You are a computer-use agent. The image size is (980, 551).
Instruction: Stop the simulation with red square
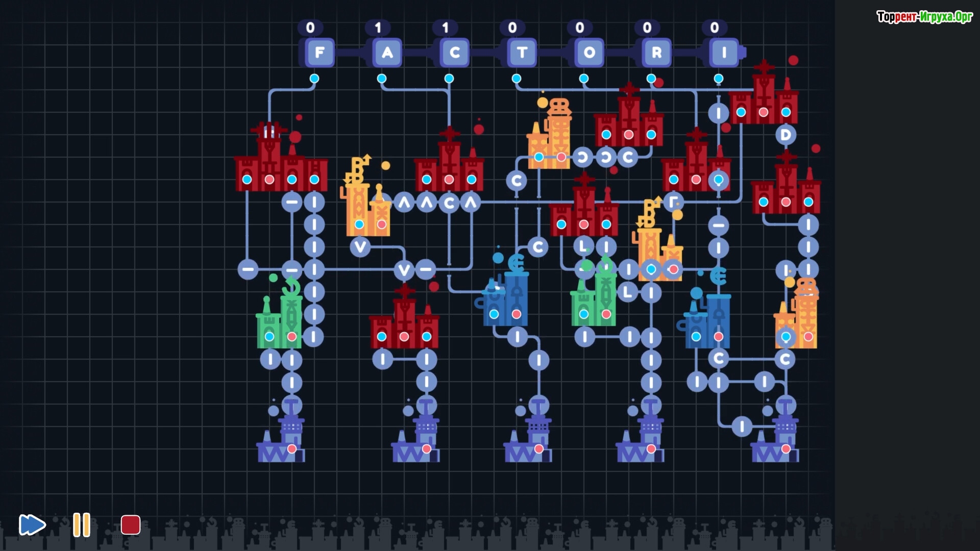[x=130, y=524]
